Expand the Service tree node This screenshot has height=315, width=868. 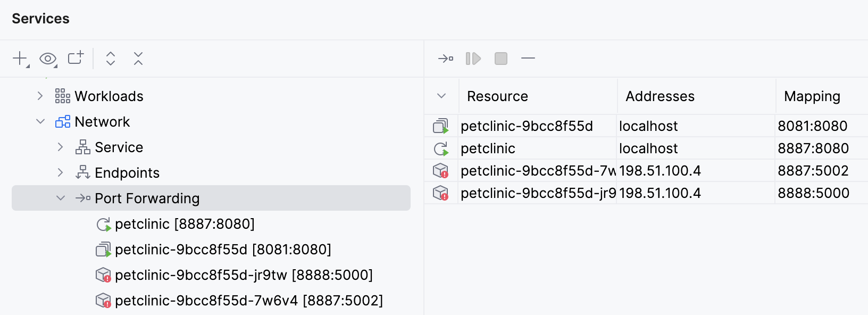pos(61,147)
